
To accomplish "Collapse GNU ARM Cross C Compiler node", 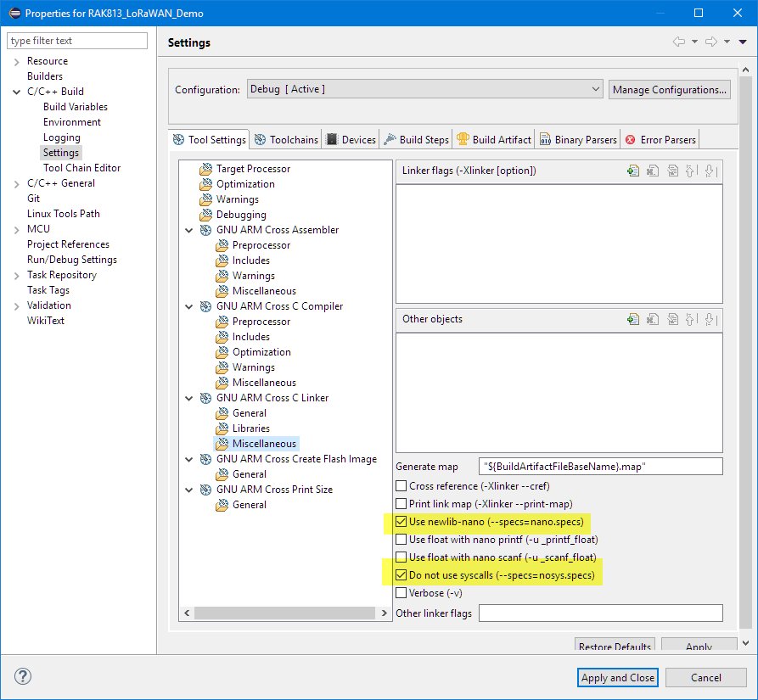I will 189,306.
